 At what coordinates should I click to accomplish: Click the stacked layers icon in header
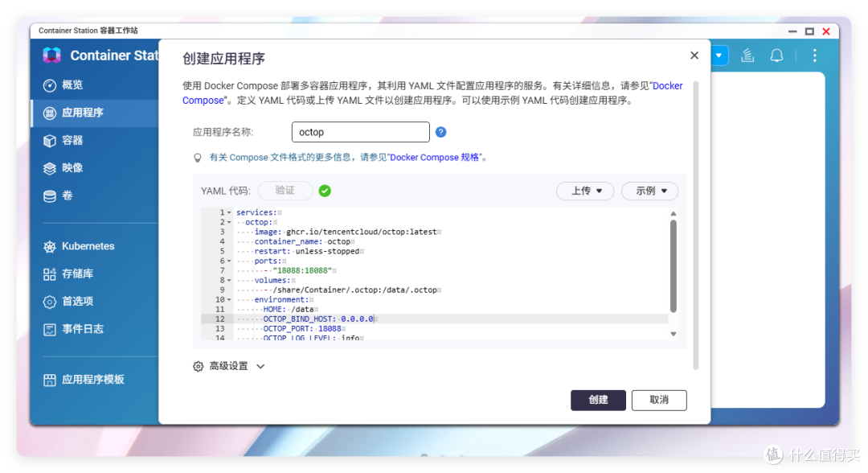[747, 56]
